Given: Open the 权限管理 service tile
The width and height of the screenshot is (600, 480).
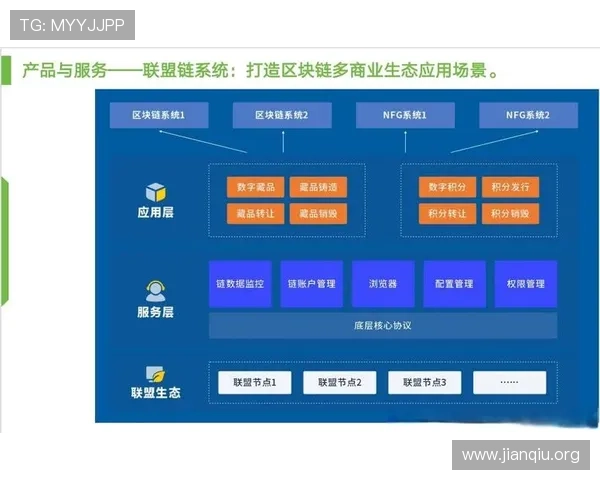Looking at the screenshot, I should (x=526, y=284).
